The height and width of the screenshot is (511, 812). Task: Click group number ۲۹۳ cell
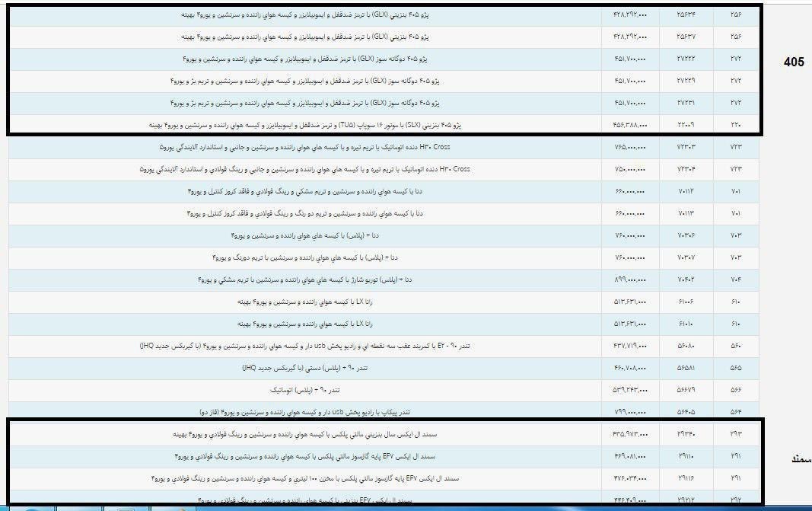[736, 434]
